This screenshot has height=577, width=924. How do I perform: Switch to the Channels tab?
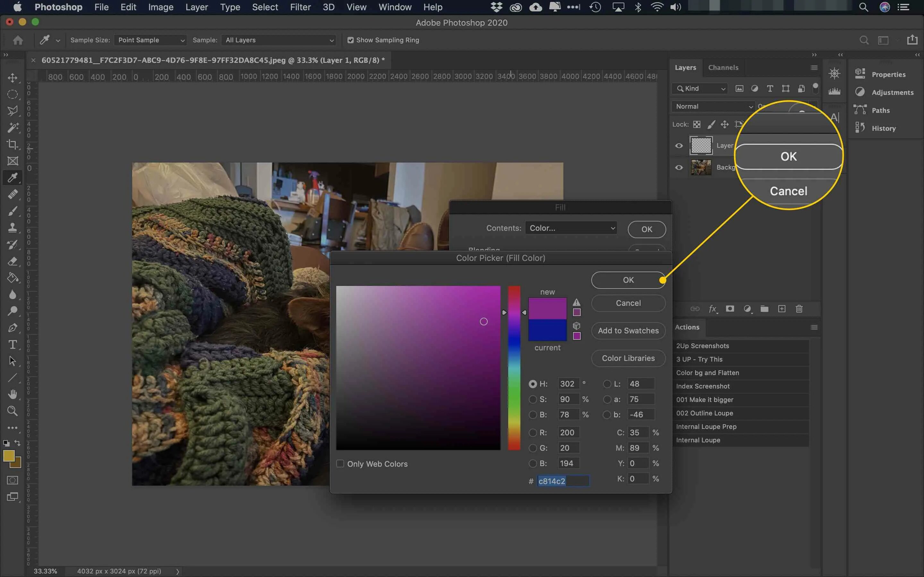(723, 68)
